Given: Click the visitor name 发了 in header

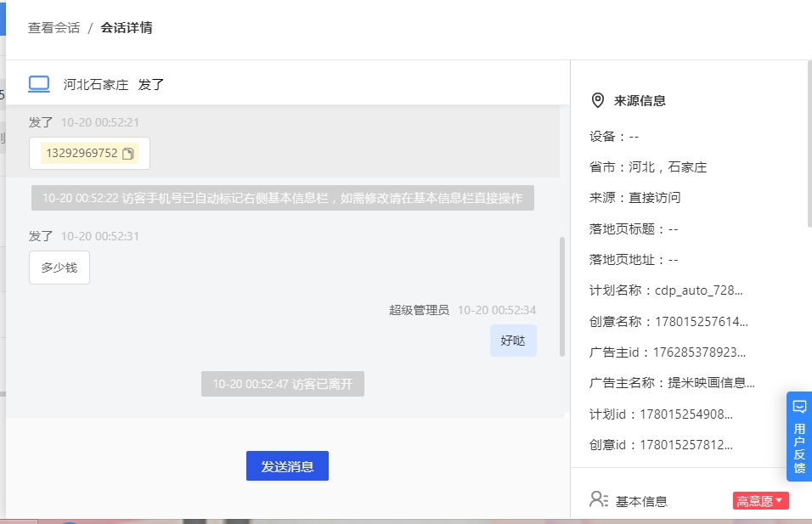Looking at the screenshot, I should pos(150,84).
